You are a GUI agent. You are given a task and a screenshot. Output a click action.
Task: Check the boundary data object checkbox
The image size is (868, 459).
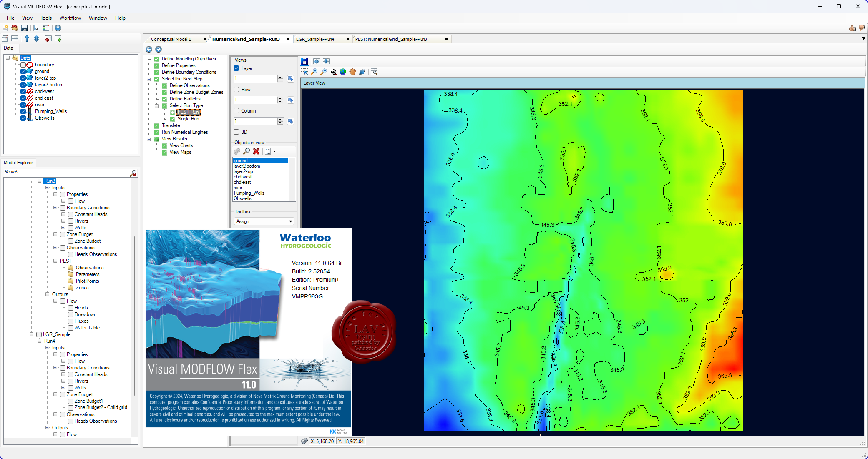click(x=23, y=65)
